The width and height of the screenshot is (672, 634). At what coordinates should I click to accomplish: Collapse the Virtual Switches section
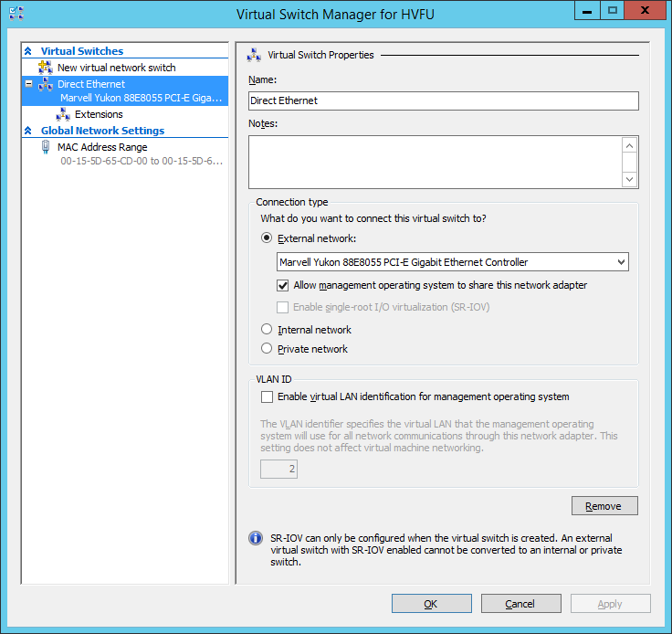click(28, 51)
